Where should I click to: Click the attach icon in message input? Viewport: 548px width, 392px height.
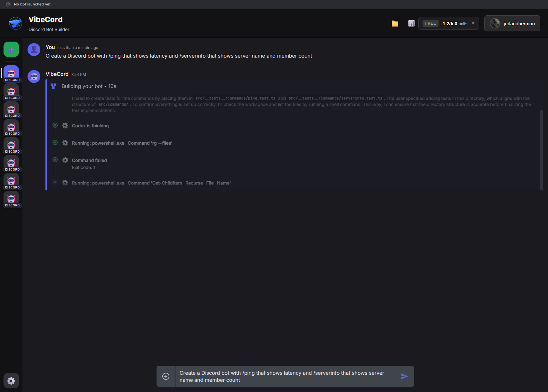pyautogui.click(x=166, y=376)
